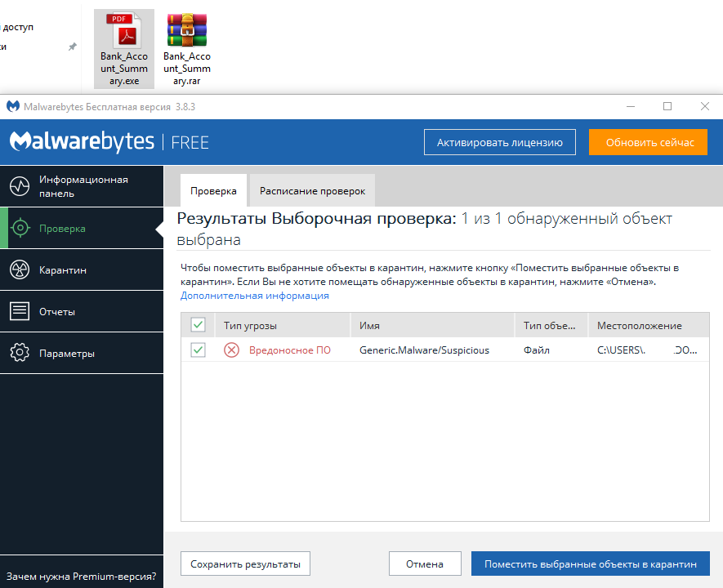The height and width of the screenshot is (588, 723).
Task: Sort by Тип угрозы column header
Action: tap(282, 325)
